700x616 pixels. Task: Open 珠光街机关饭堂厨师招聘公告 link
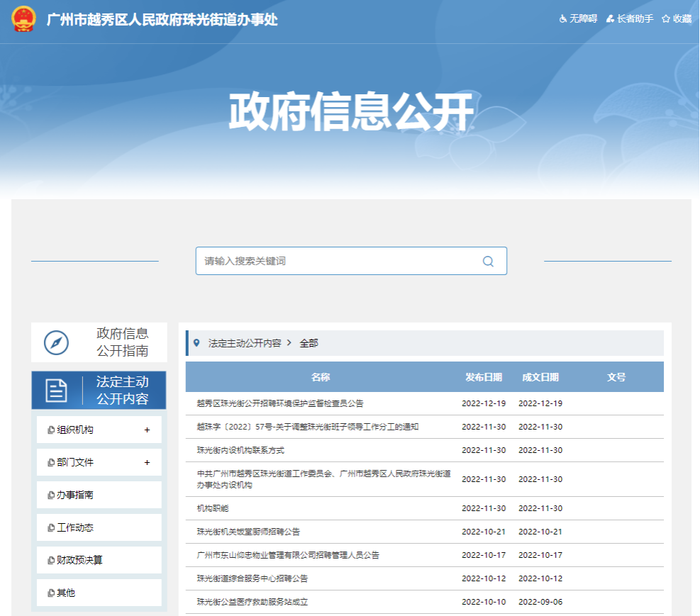coord(248,532)
